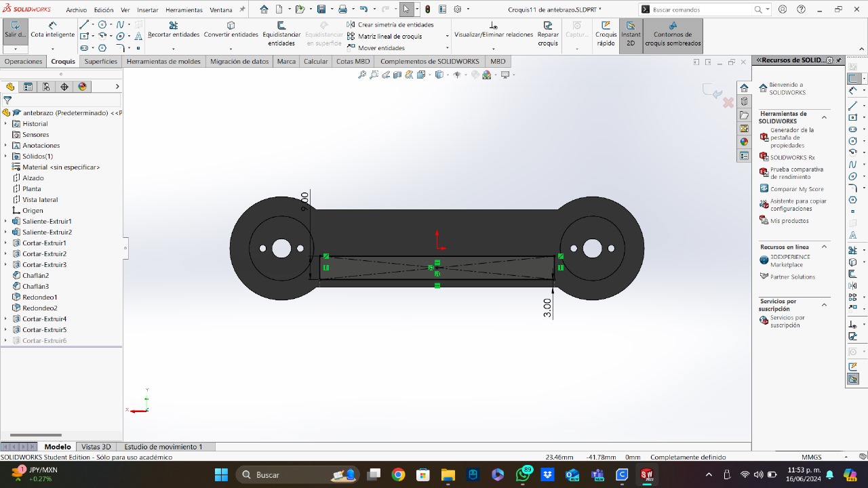This screenshot has width=868, height=488.
Task: Switch to Estudio de movimiento 1 tab
Action: (x=163, y=447)
